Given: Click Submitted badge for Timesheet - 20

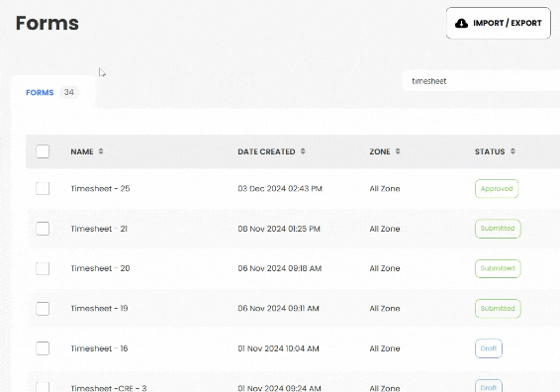Looking at the screenshot, I should tap(498, 268).
